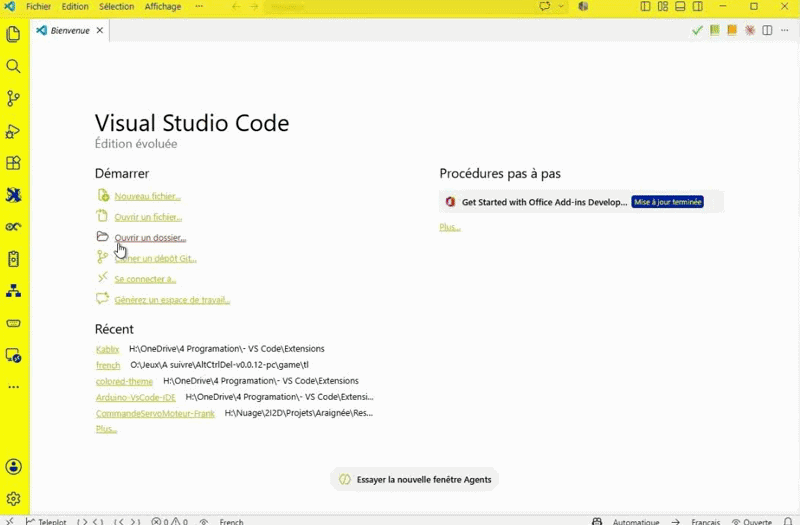Split the editor to the right
Viewport: 800px width, 525px height.
(x=767, y=31)
